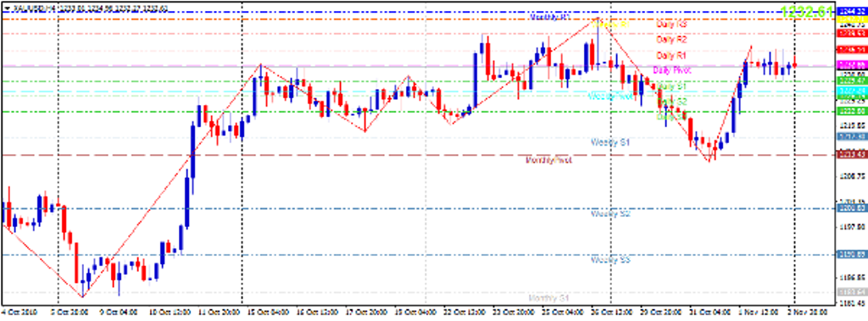
Task: Select the Daily R2 level label
Action: pos(671,40)
